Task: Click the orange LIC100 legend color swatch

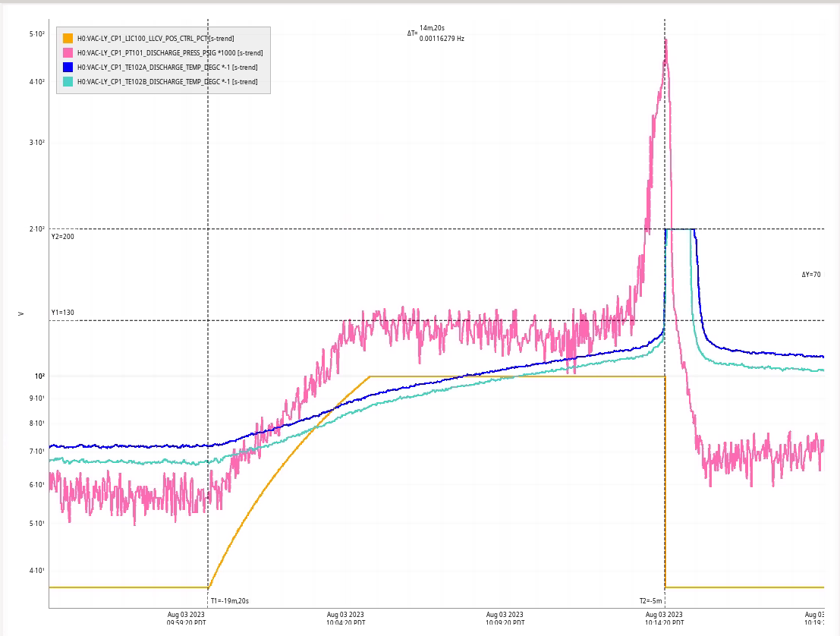Action: point(68,39)
